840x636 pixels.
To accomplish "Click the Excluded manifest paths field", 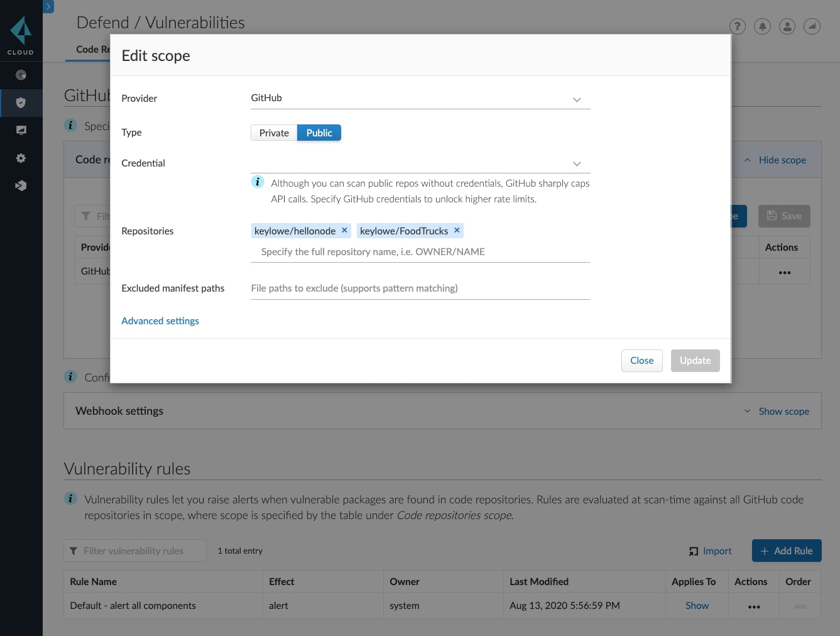I will coord(420,288).
